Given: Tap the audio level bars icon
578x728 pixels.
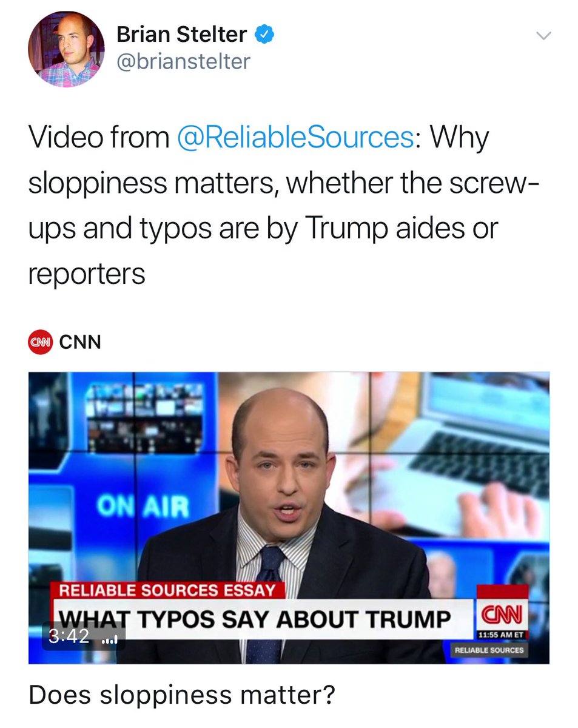Looking at the screenshot, I should point(110,639).
